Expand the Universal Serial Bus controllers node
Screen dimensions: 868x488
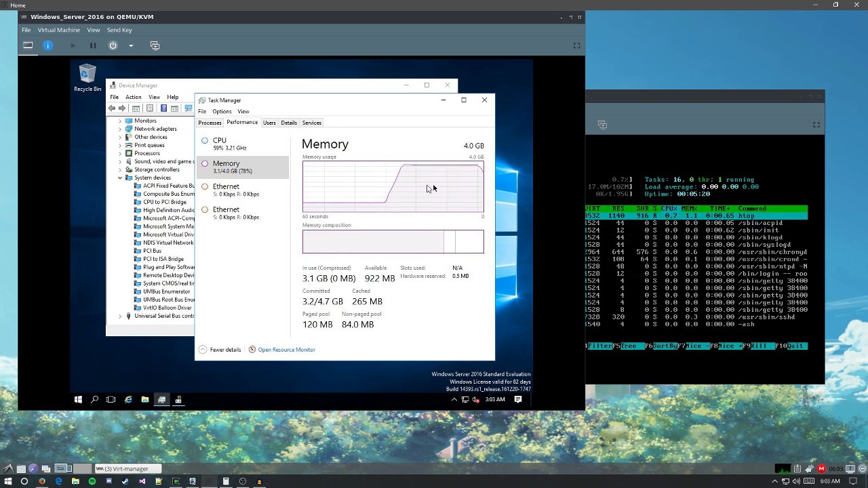tap(120, 316)
